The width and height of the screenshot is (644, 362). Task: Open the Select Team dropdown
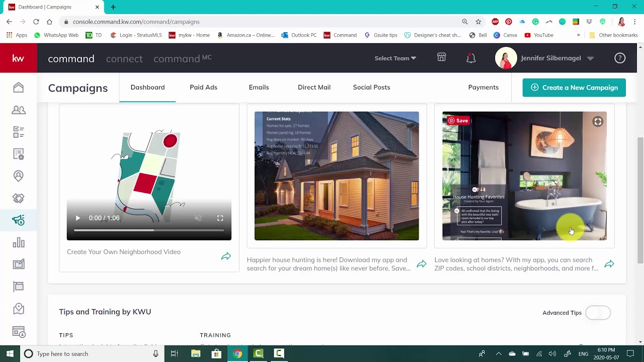point(395,58)
